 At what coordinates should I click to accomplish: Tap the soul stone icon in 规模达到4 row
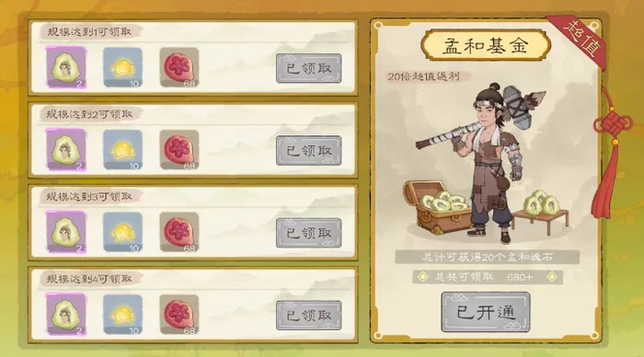tap(66, 315)
